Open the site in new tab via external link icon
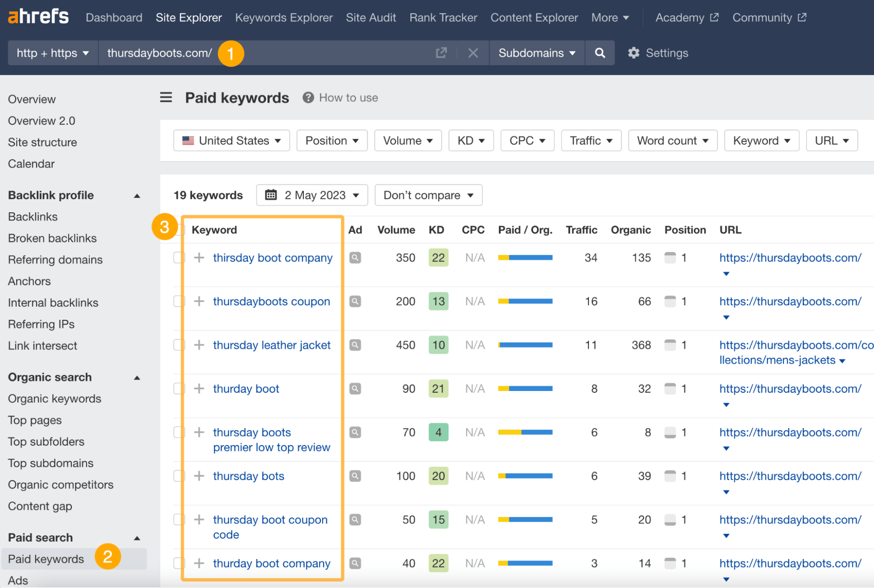 (x=441, y=52)
